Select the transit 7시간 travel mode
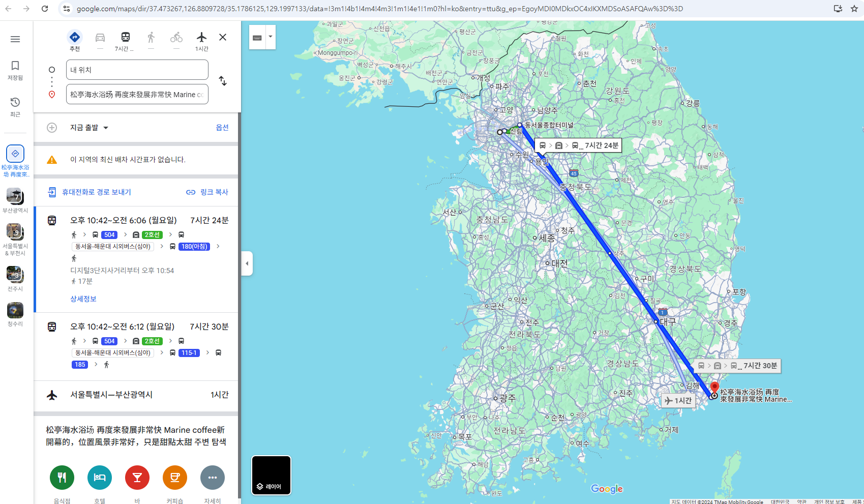 125,41
